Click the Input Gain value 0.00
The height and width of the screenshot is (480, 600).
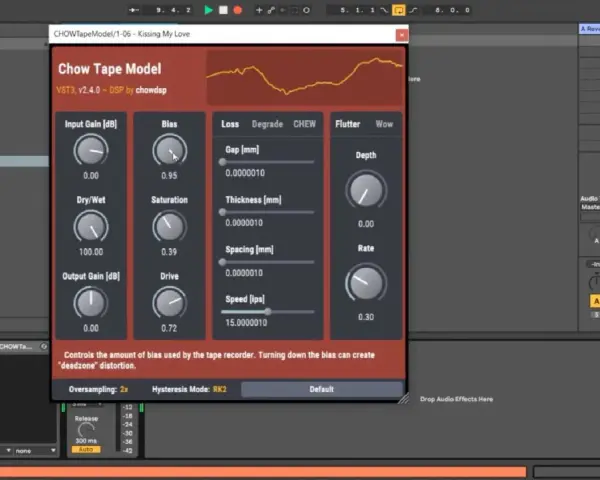pos(91,176)
